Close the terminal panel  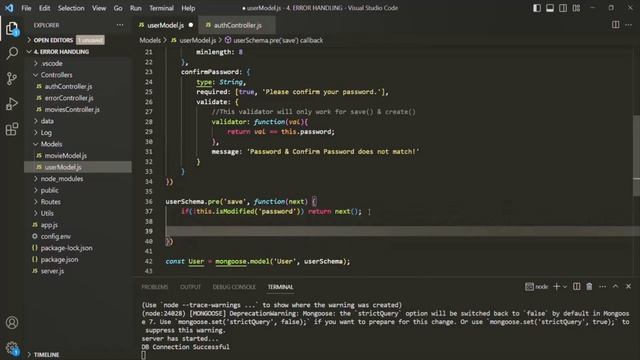click(x=629, y=287)
